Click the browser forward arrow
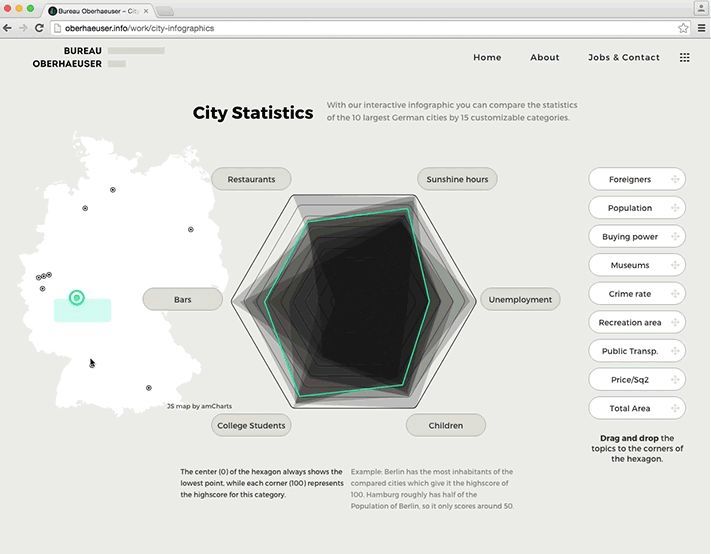Image resolution: width=711 pixels, height=554 pixels. [x=23, y=28]
